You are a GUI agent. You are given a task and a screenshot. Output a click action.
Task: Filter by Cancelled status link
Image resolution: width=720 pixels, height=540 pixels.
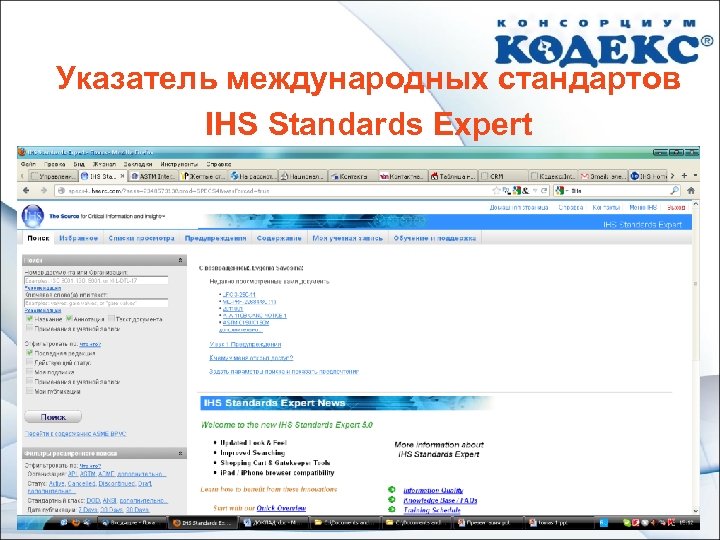81,484
